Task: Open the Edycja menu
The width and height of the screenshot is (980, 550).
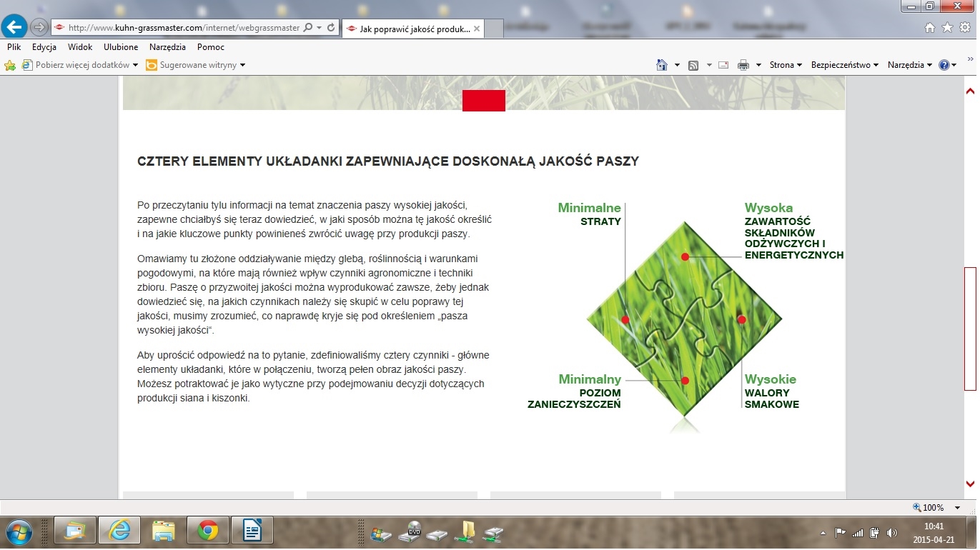Action: pos(44,47)
